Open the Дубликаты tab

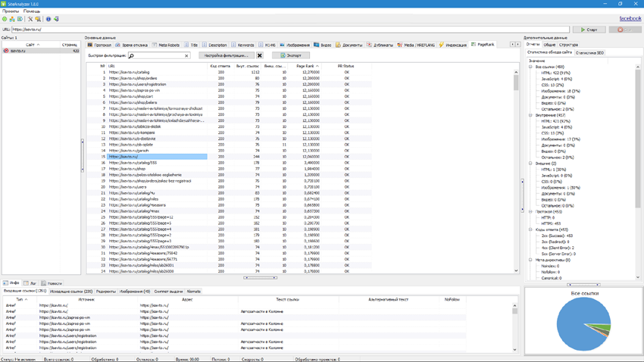[x=380, y=45]
